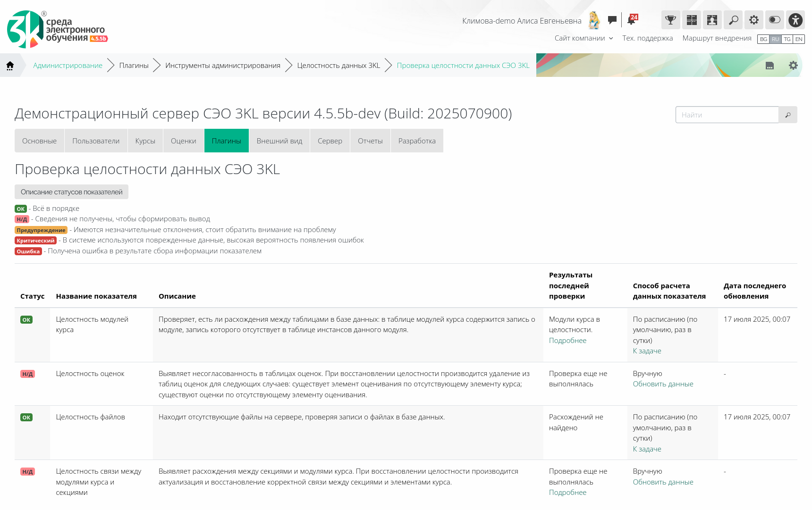Expand the Сайт компании dropdown
Image resolution: width=812 pixels, height=510 pixels.
[x=584, y=38]
